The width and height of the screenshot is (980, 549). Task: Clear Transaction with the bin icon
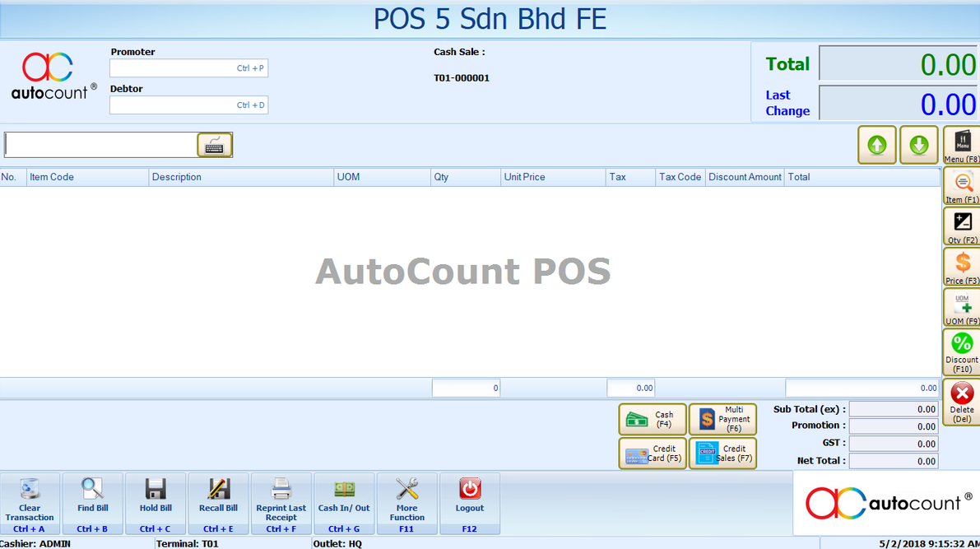pos(30,504)
